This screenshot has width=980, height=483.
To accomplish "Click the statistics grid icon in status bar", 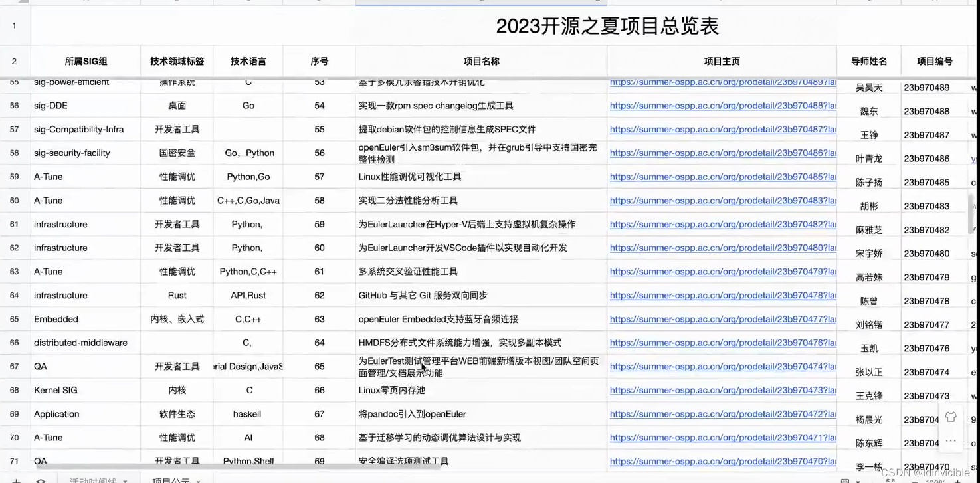I will click(x=844, y=481).
